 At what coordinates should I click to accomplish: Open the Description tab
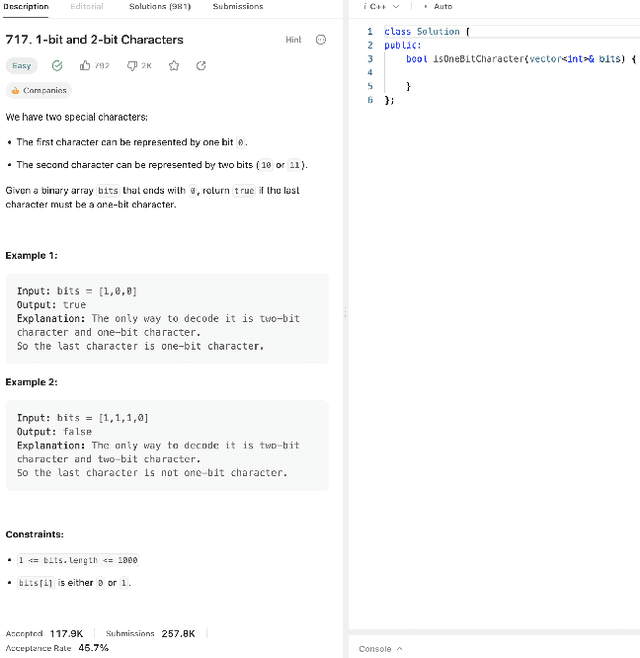tap(26, 7)
